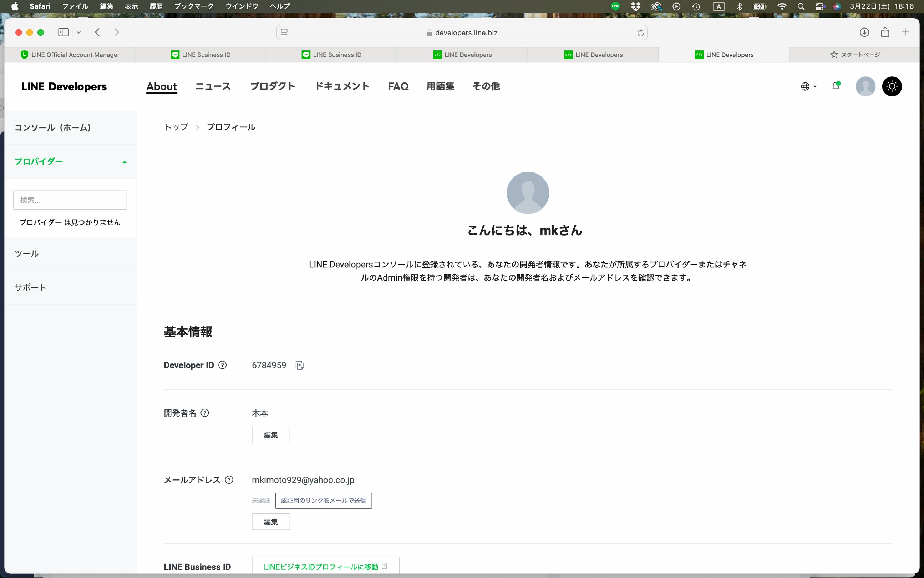Viewport: 924px width, 578px height.
Task: Open the 履歴 menu
Action: click(x=156, y=6)
